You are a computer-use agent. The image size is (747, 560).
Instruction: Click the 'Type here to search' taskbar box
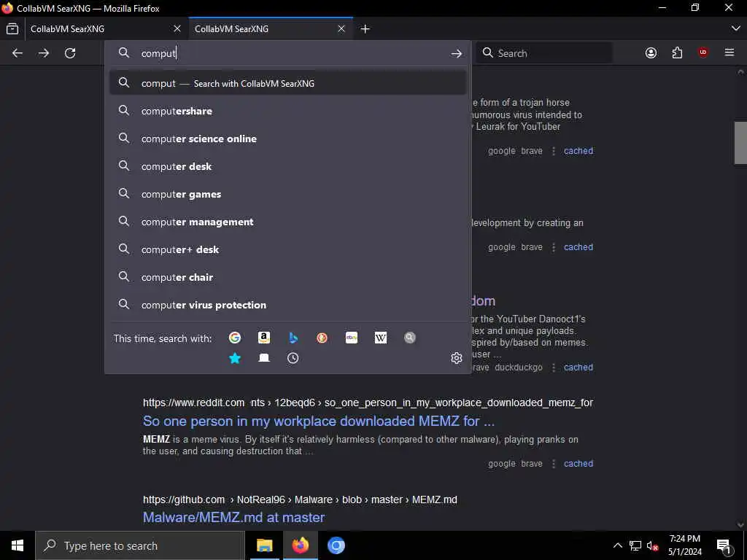pyautogui.click(x=140, y=545)
